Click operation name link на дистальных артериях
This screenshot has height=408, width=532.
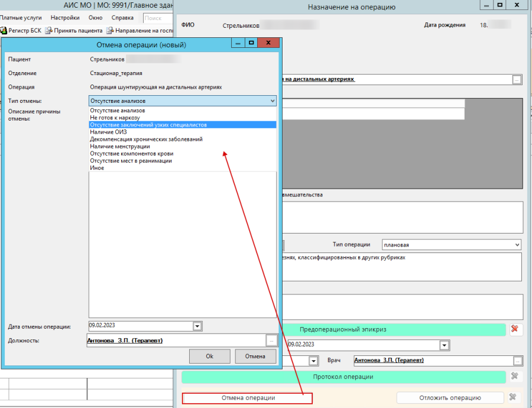[318, 79]
